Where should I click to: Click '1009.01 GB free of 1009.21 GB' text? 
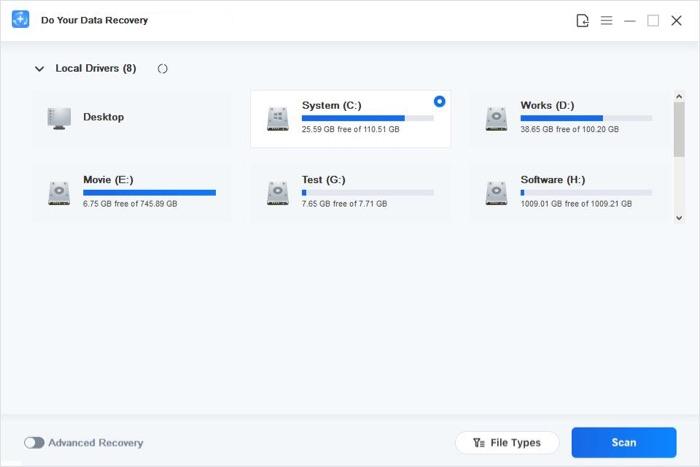point(576,204)
